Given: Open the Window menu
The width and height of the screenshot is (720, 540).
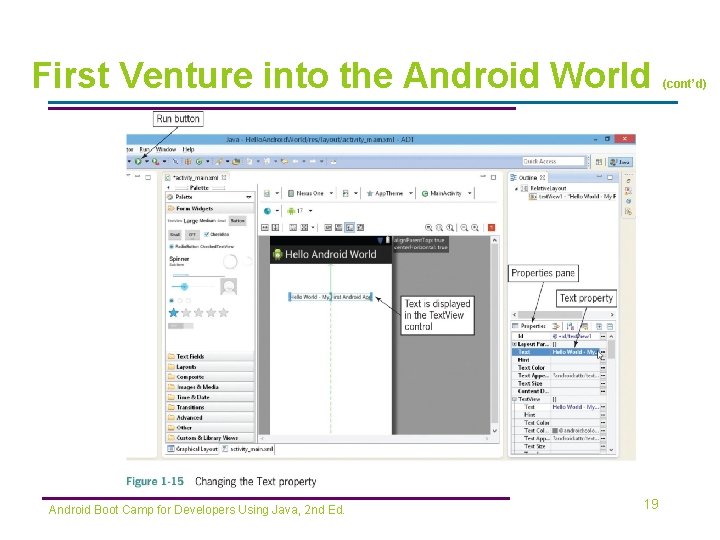Looking at the screenshot, I should coord(166,149).
